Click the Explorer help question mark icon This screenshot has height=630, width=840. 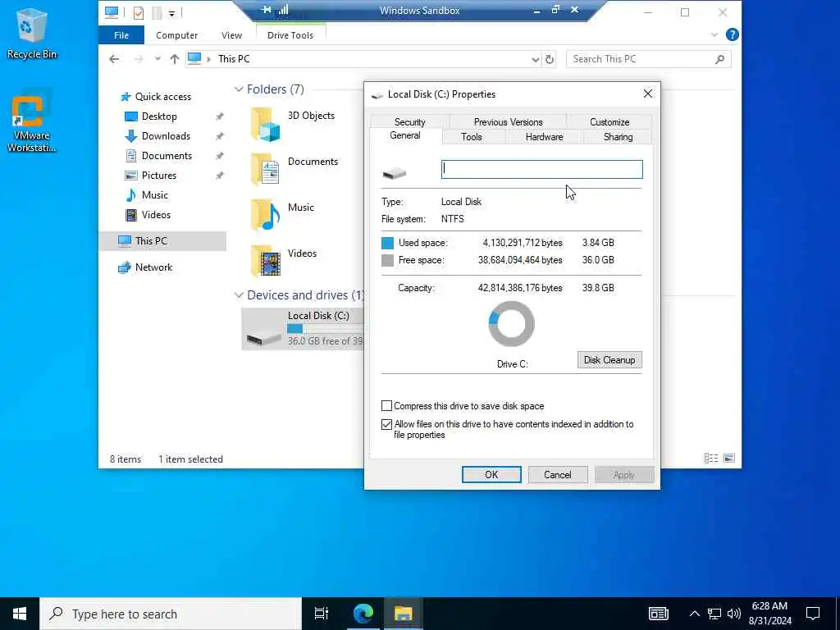[x=732, y=34]
